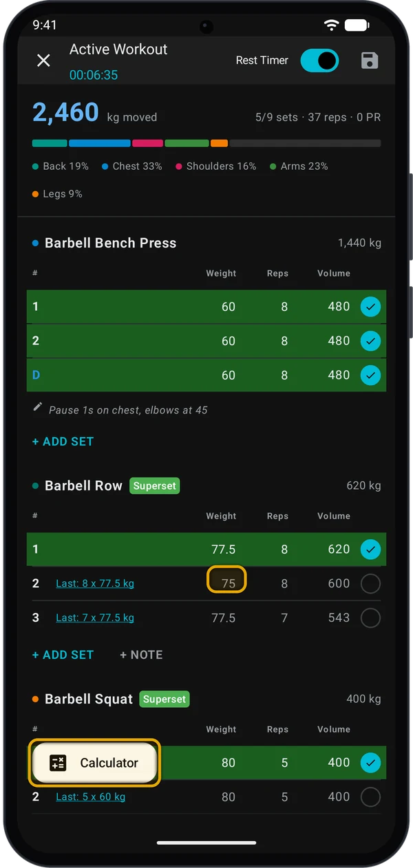This screenshot has height=868, width=413.
Task: Tap Barbell Row set 3 volume 543
Action: click(x=339, y=618)
